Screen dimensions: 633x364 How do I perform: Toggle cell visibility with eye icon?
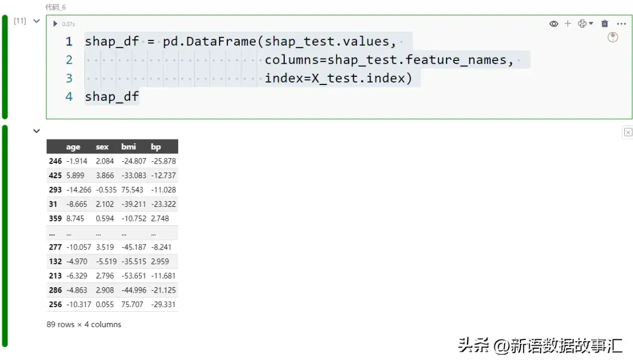[553, 24]
